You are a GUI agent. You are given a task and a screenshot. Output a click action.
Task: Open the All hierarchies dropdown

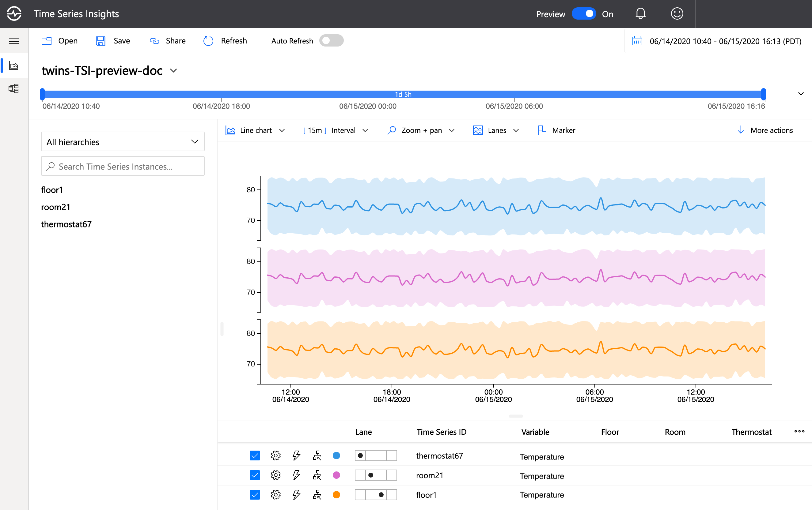(x=123, y=142)
